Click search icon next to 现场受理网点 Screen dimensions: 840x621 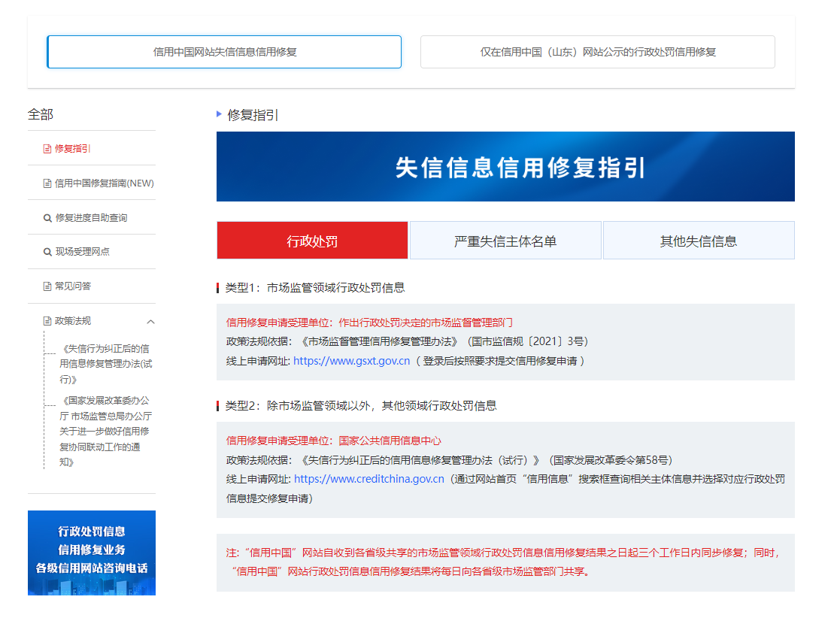coord(47,252)
